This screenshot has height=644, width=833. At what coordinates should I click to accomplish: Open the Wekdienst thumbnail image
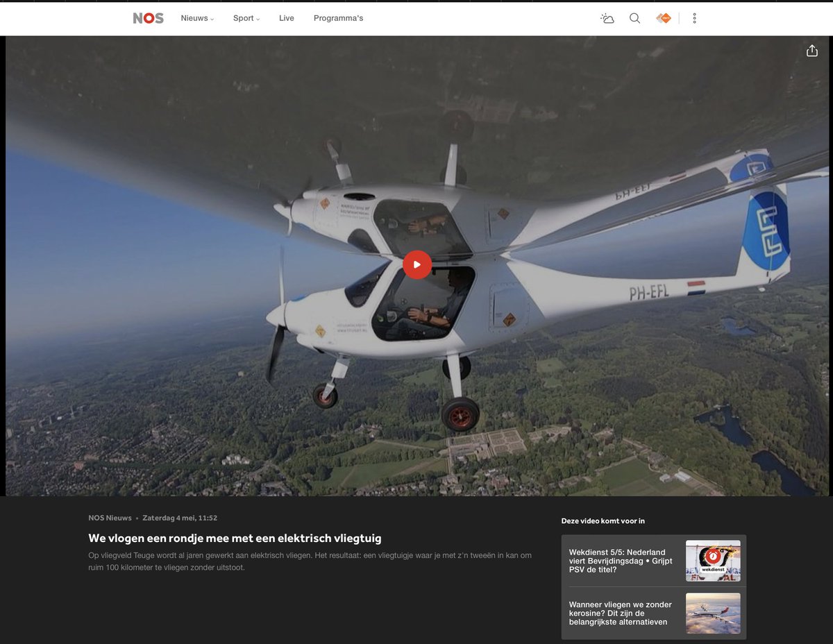point(713,561)
